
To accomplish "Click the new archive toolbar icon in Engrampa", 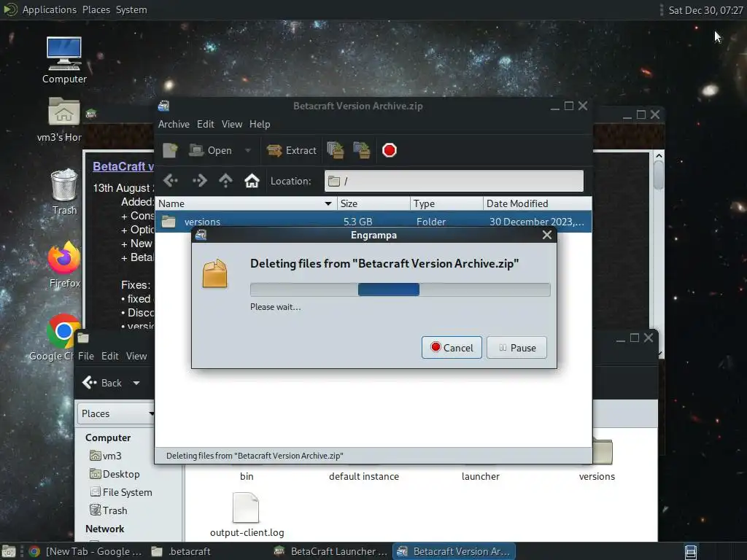I will [x=170, y=150].
